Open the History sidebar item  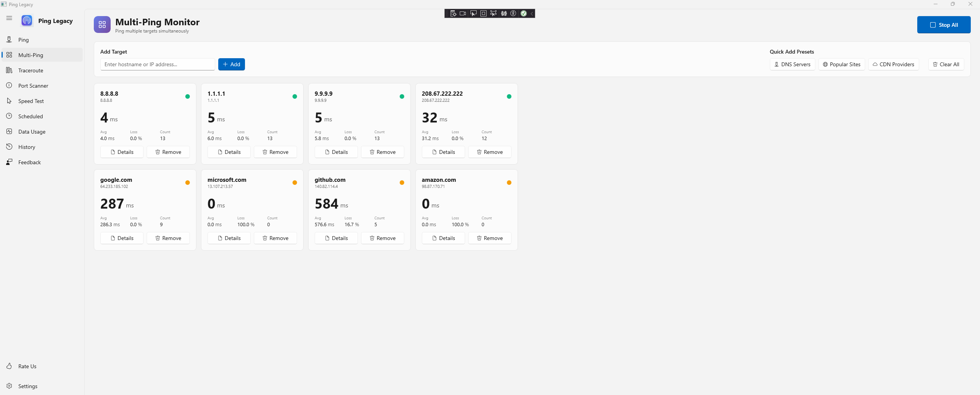click(x=42, y=147)
